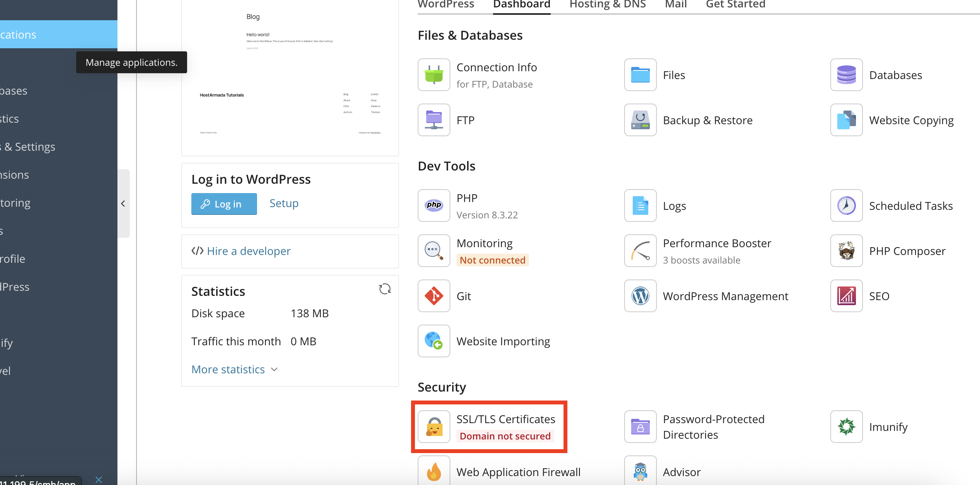Open SSL/TLS Certificates padlock icon

[x=433, y=427]
